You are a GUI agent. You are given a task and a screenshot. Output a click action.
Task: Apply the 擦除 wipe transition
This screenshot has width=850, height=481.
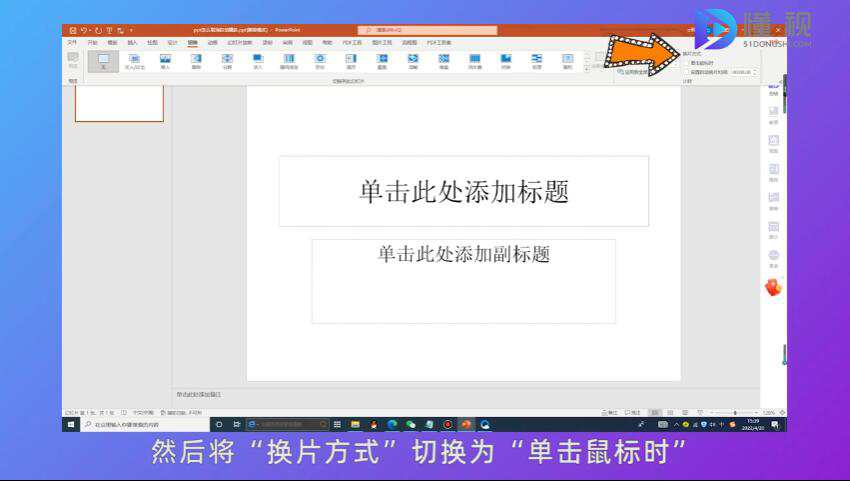(x=196, y=61)
